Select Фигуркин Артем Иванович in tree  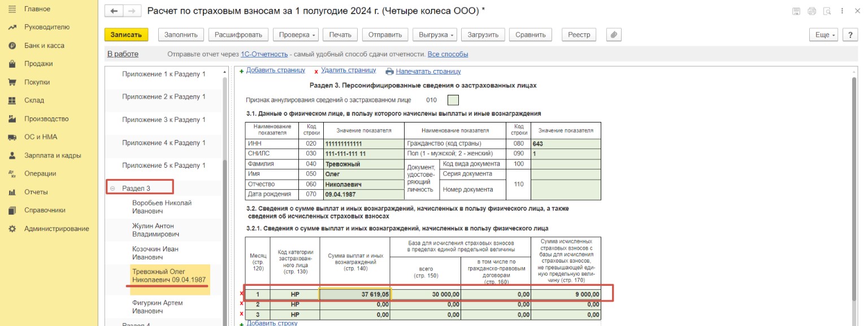pos(157,307)
